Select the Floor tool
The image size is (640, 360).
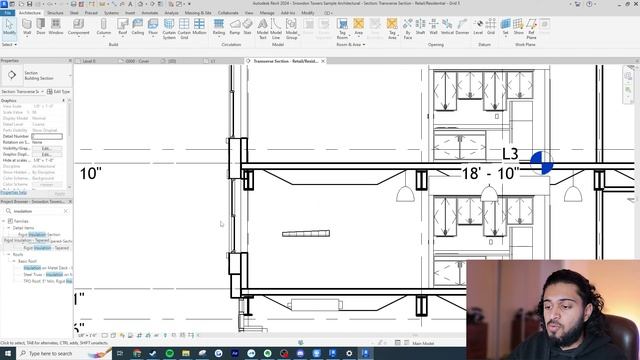click(153, 27)
